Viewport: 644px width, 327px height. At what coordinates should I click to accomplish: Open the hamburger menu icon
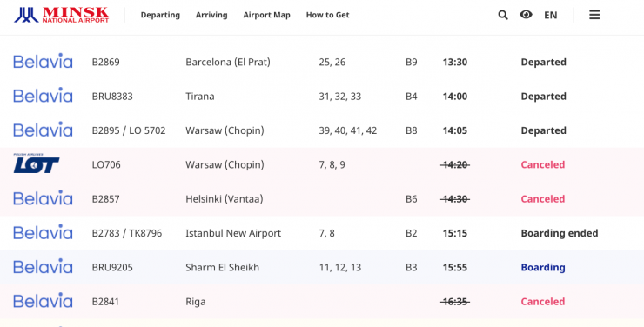pos(594,15)
